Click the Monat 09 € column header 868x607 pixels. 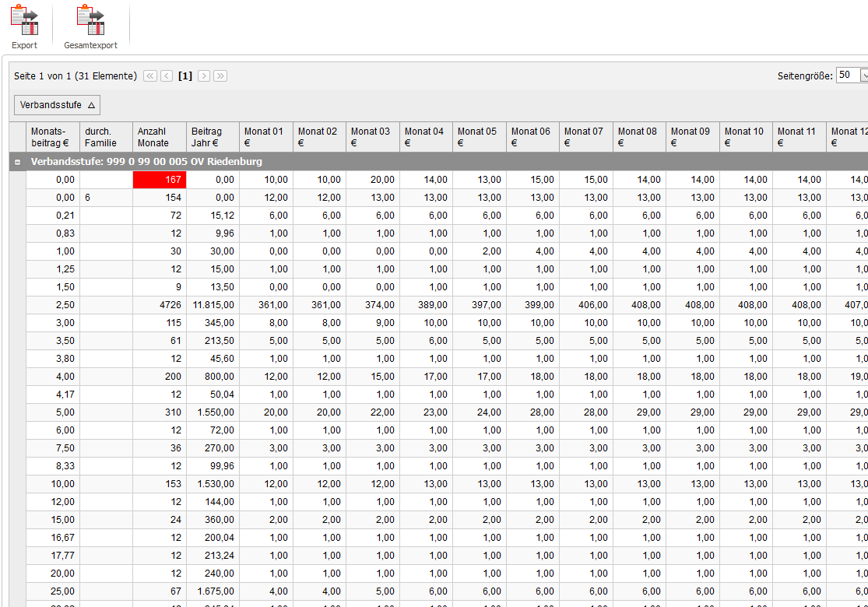tap(693, 137)
